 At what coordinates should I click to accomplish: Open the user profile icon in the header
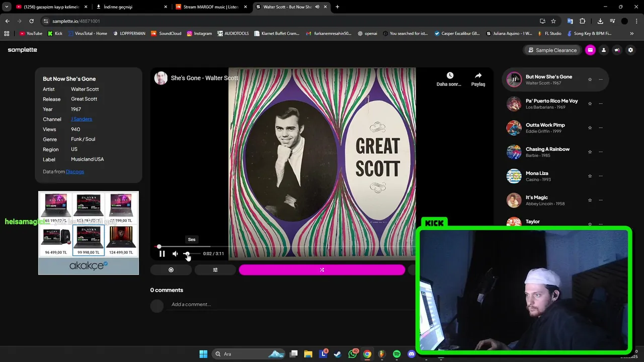tap(604, 50)
